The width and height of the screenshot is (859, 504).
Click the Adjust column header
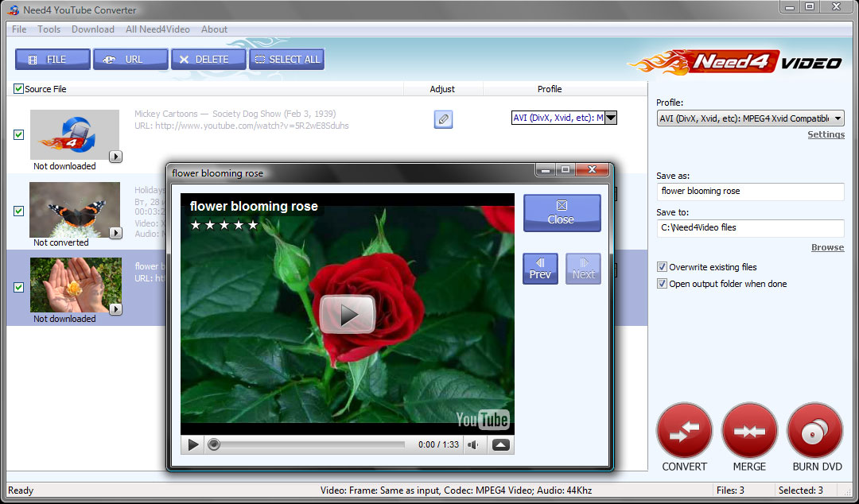pos(443,89)
